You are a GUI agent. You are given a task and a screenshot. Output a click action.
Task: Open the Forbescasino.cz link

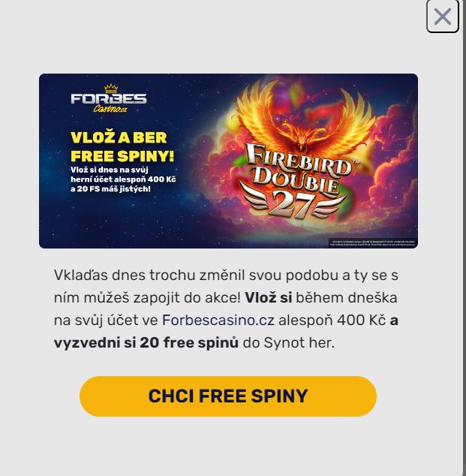point(218,320)
